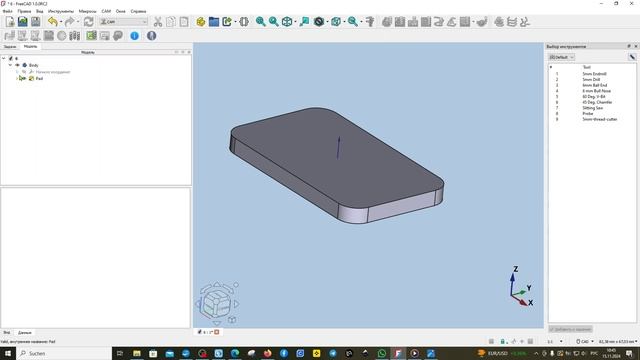Click the add to job button below tool list
The height and width of the screenshot is (360, 640).
pyautogui.click(x=570, y=329)
